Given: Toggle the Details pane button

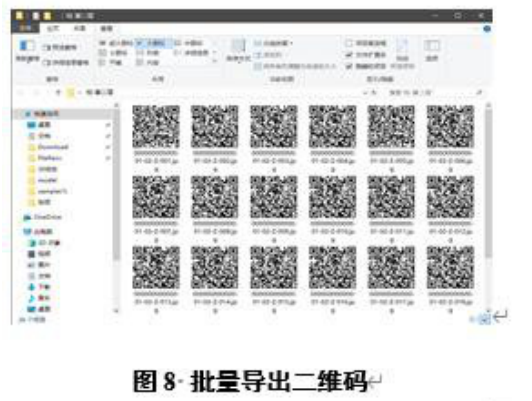Looking at the screenshot, I should point(65,62).
